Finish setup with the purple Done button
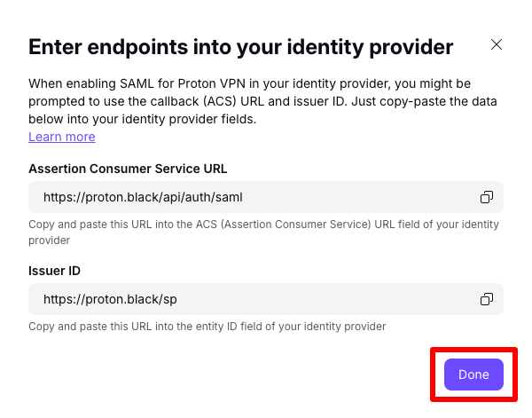This screenshot has height=418, width=532. (473, 375)
